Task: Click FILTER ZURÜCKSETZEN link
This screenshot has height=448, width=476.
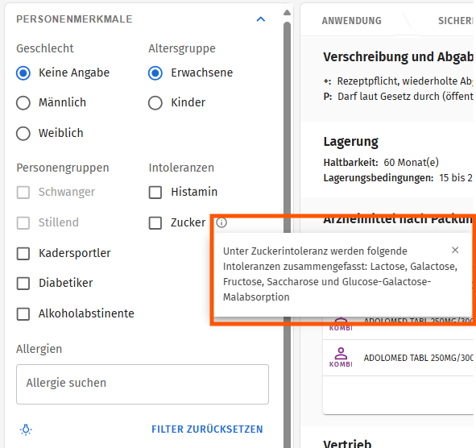Action: [x=207, y=429]
